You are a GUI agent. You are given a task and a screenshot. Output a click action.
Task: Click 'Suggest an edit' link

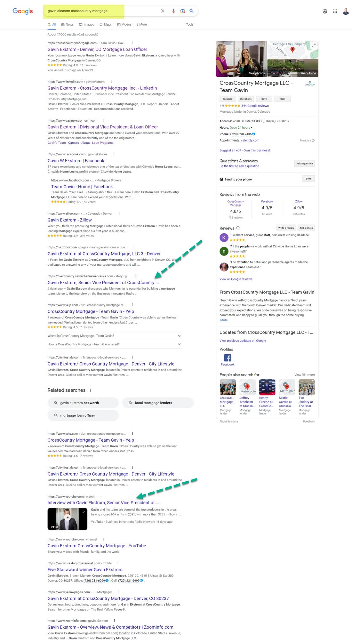(x=230, y=150)
